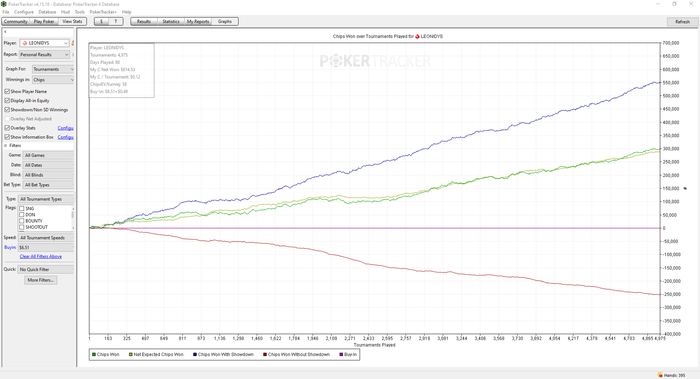Screen dimensions: 700x379
Task: Switch to the Results tab
Action: pyautogui.click(x=144, y=21)
